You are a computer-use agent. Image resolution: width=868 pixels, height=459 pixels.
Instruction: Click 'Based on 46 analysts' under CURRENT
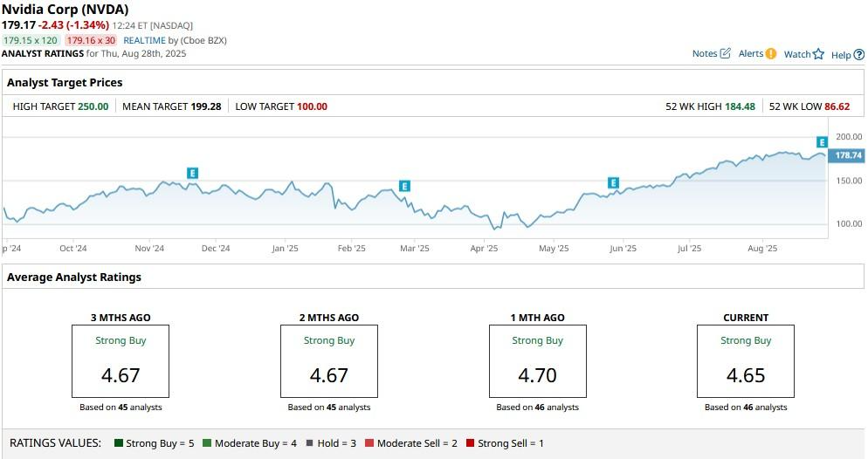pos(746,407)
